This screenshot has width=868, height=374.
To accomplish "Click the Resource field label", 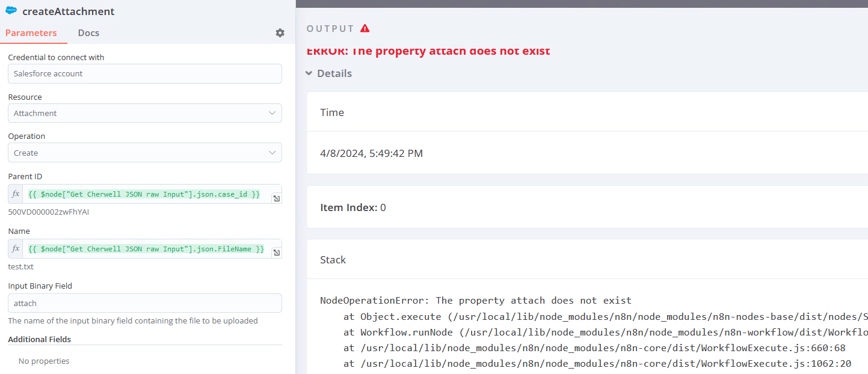I will tap(25, 97).
